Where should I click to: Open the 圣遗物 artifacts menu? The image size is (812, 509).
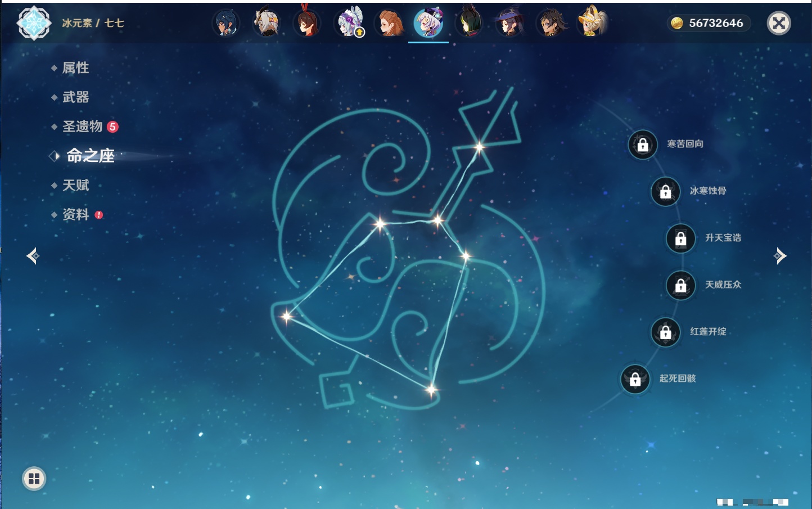coord(82,127)
